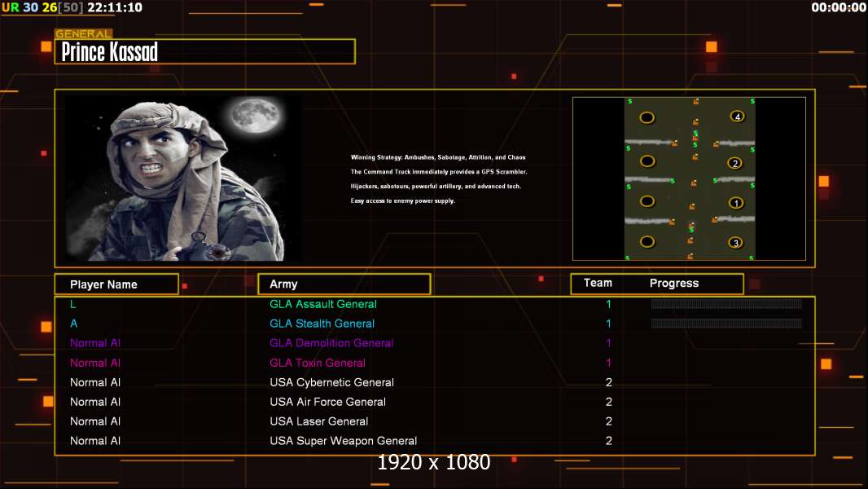Click Normal AI beside USA Laser General
This screenshot has height=489, width=868.
[95, 421]
